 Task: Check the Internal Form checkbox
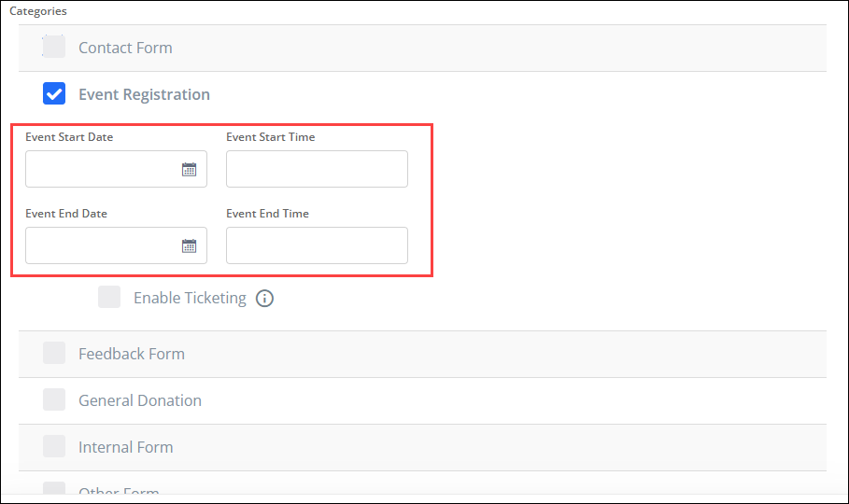54,446
